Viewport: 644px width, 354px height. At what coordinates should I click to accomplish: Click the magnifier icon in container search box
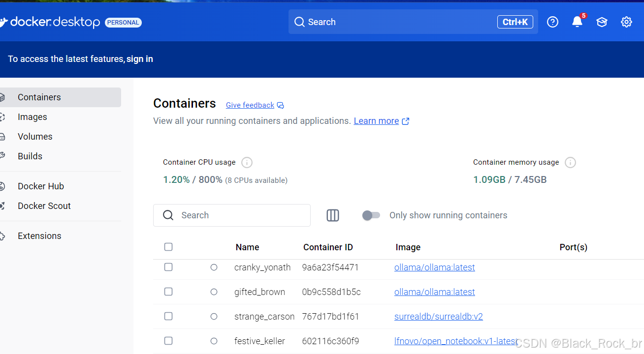[168, 215]
